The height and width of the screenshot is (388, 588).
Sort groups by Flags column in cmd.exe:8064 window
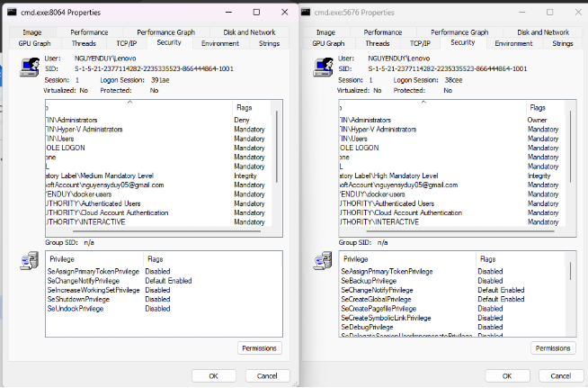[x=251, y=108]
